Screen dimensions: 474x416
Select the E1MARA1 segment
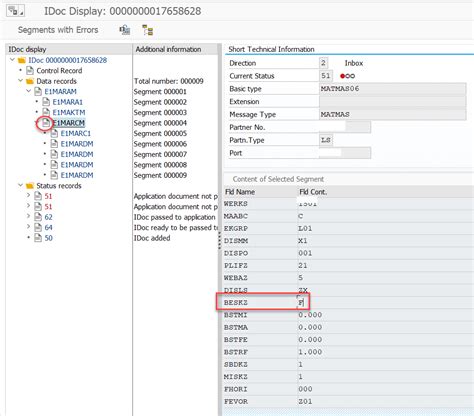coord(68,102)
